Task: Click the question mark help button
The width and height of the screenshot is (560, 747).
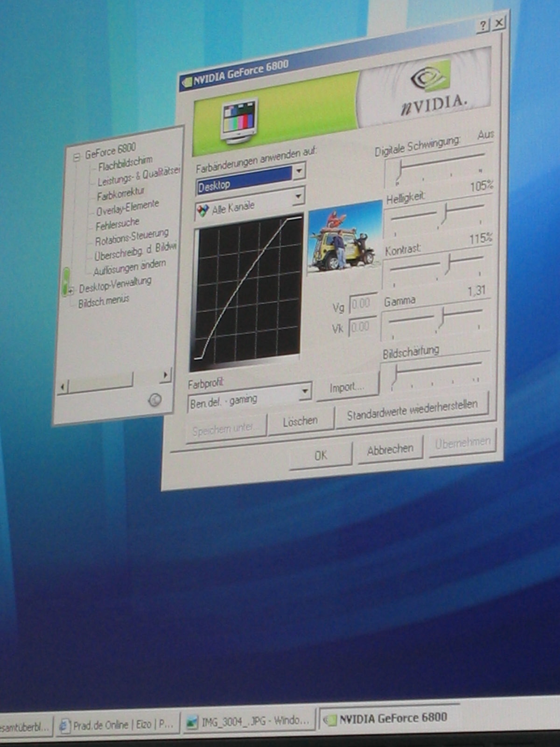Action: [x=483, y=25]
